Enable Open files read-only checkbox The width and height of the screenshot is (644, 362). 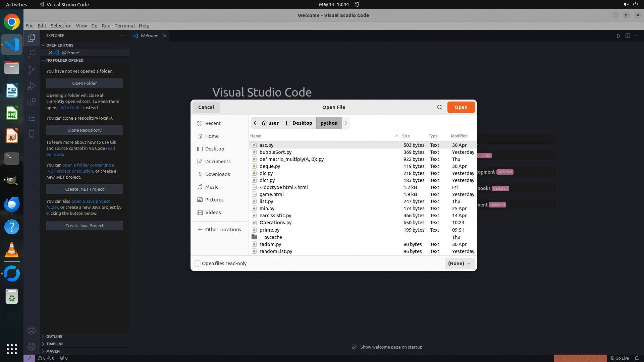pos(198,263)
